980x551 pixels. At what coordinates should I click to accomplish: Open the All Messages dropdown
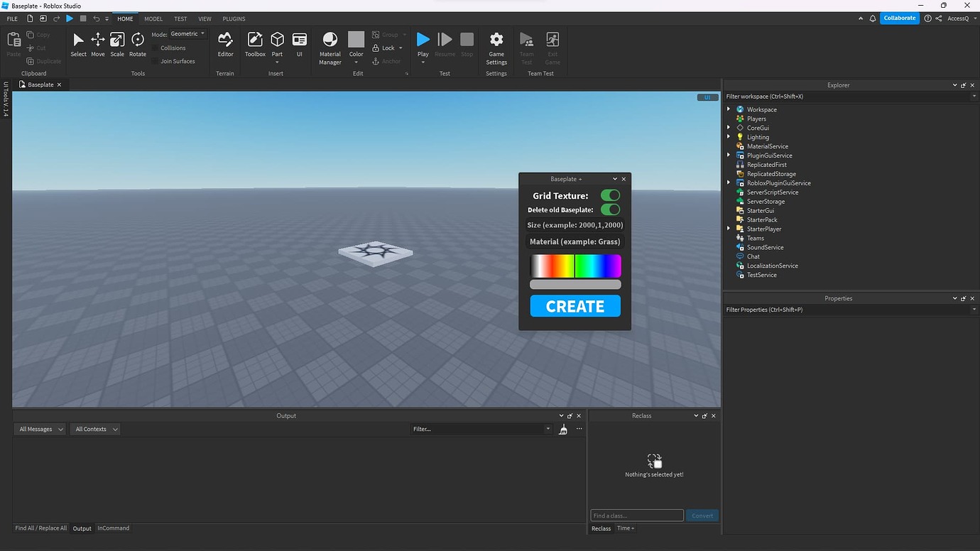39,429
